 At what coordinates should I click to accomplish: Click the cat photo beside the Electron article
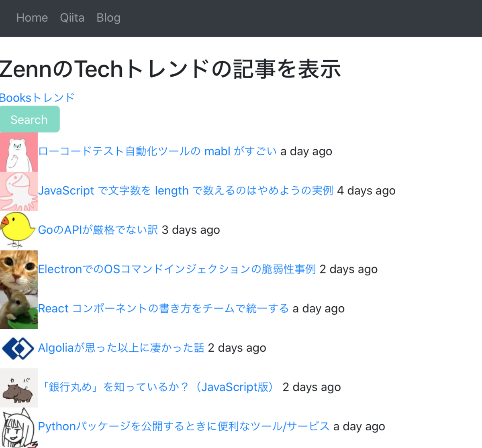pyautogui.click(x=18, y=269)
